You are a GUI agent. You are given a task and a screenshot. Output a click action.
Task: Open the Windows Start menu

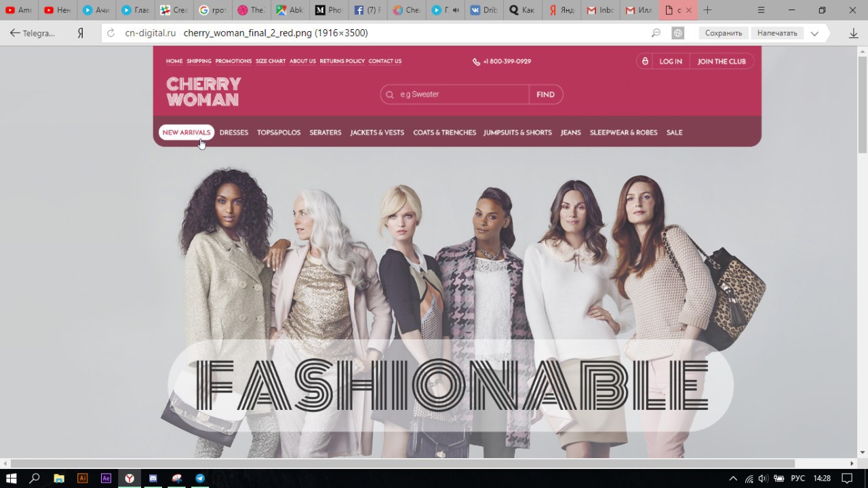pyautogui.click(x=11, y=478)
